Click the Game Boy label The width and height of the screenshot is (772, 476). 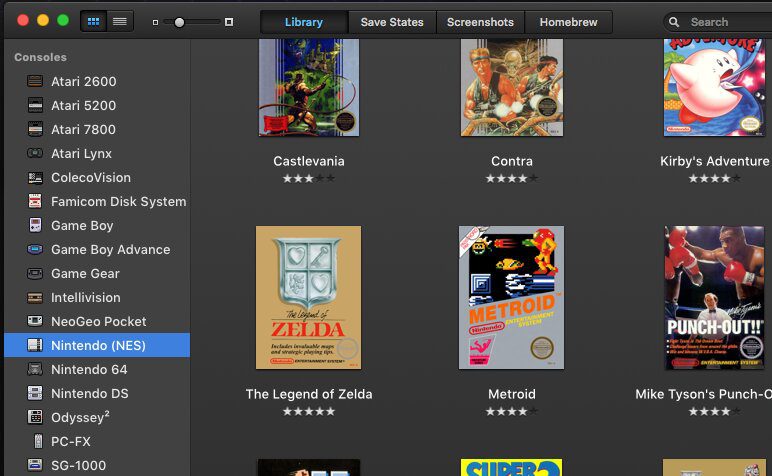(x=82, y=226)
